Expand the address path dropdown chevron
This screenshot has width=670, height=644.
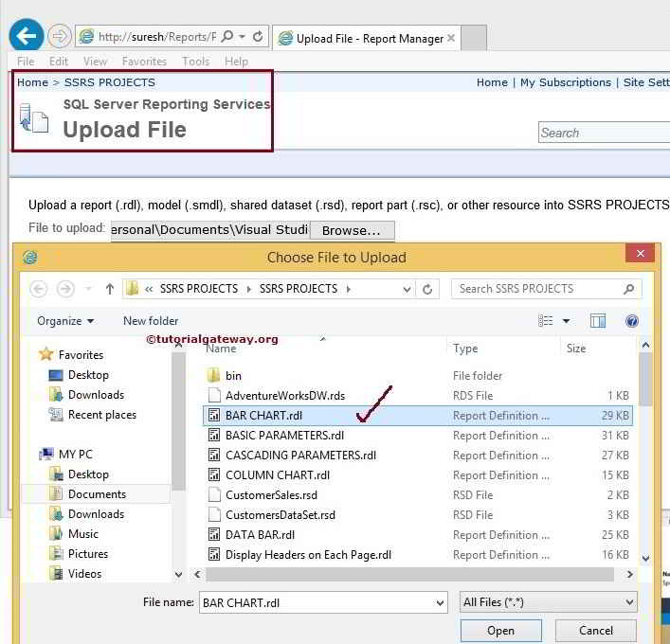pyautogui.click(x=407, y=290)
